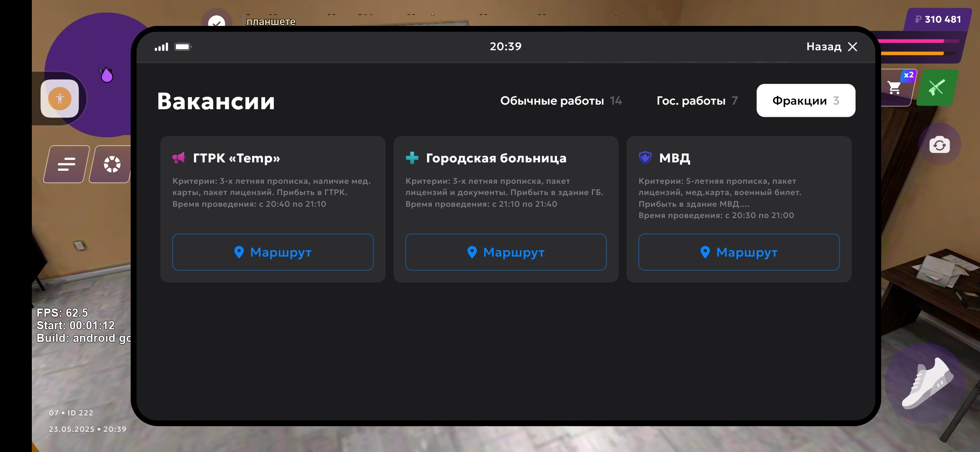The image size is (980, 452).
Task: Tap the green weapon icon
Action: [x=936, y=87]
